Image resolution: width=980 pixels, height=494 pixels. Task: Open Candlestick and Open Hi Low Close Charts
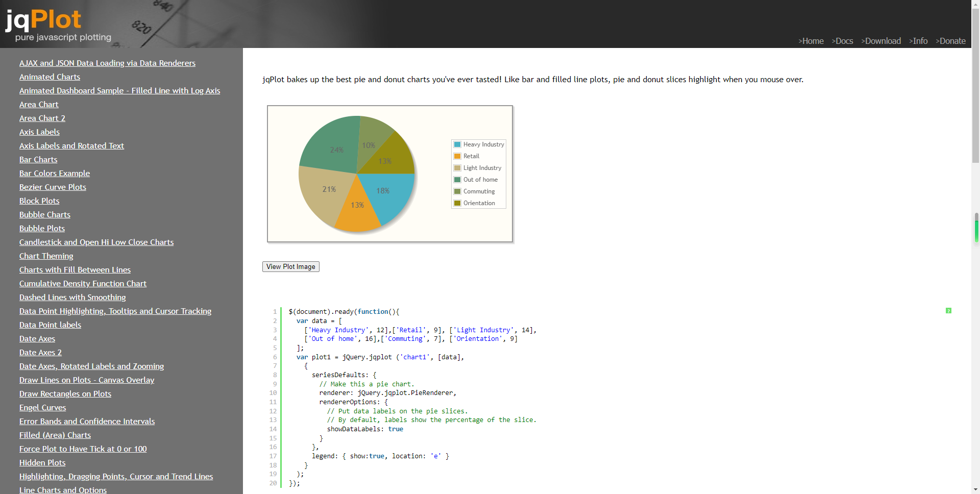[x=96, y=242]
